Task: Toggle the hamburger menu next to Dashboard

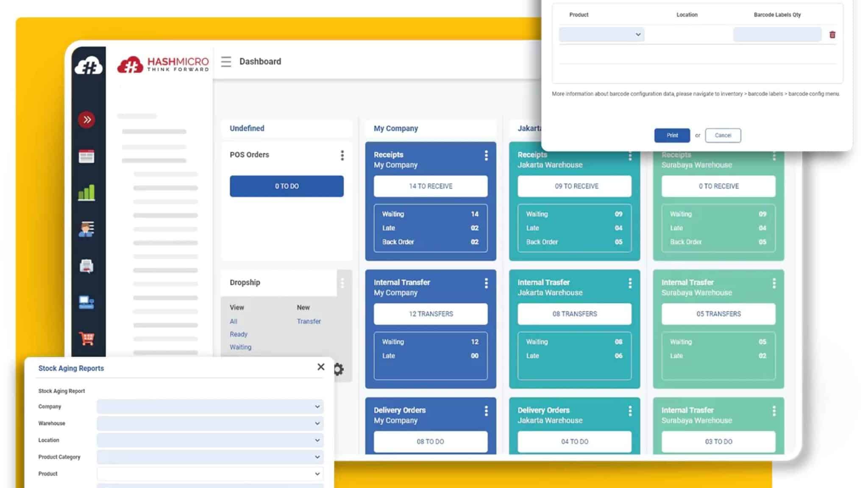Action: 226,62
